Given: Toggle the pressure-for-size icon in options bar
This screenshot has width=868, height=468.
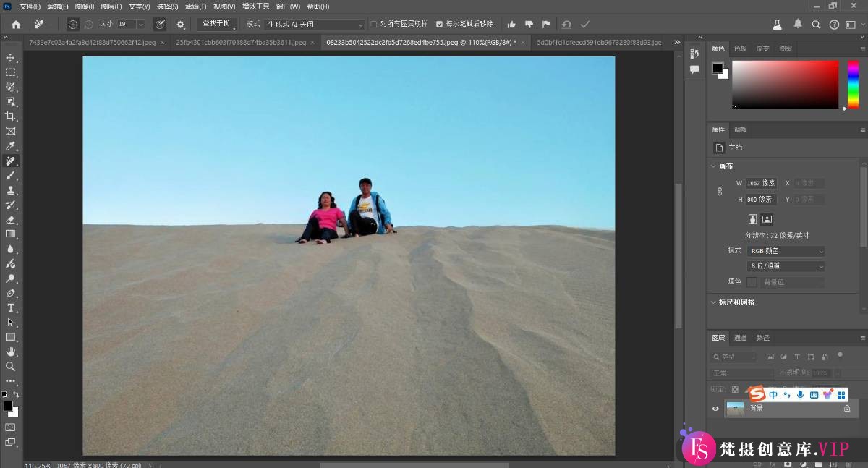Looking at the screenshot, I should point(160,25).
